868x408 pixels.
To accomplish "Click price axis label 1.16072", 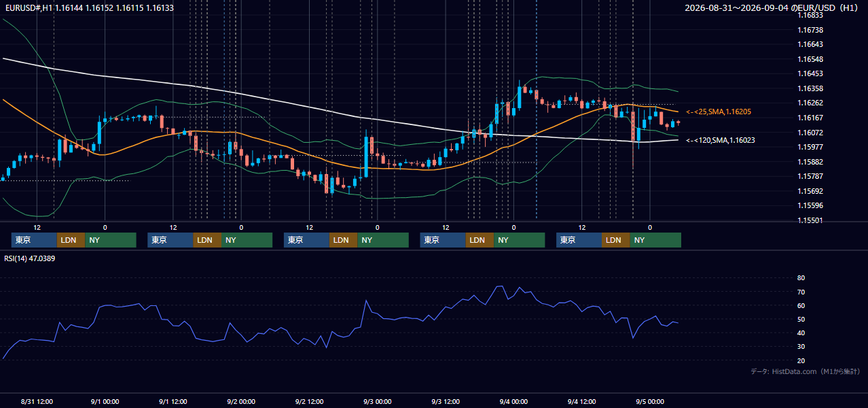I will point(810,133).
